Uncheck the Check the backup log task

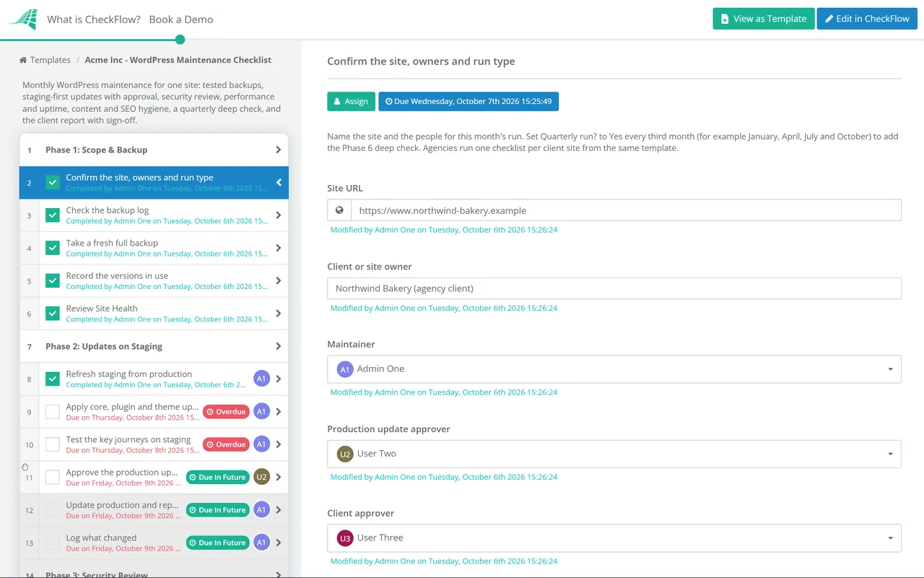tap(53, 215)
